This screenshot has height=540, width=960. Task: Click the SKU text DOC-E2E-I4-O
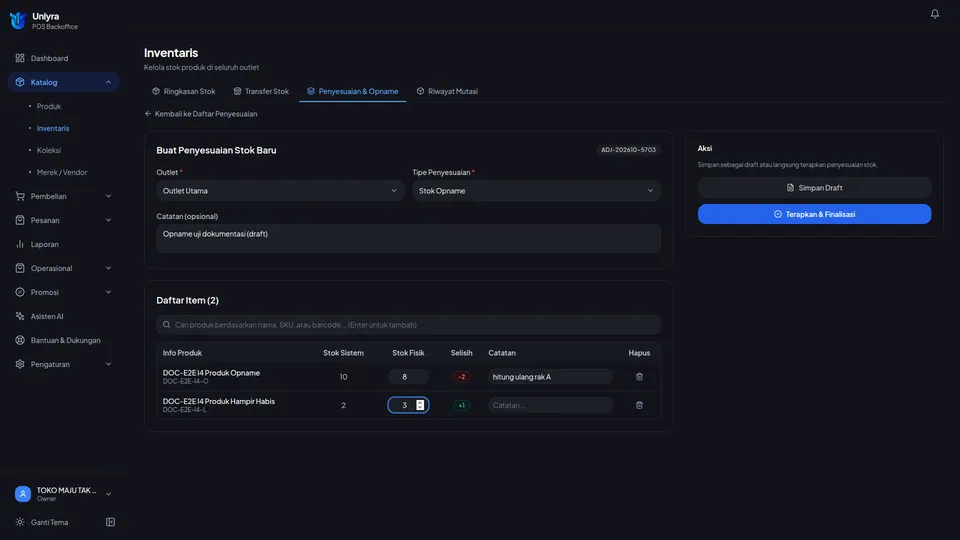[x=186, y=381]
